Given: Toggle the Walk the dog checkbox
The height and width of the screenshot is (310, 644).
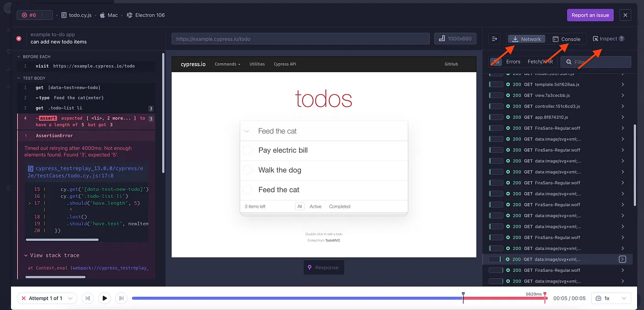Looking at the screenshot, I should click(x=247, y=170).
